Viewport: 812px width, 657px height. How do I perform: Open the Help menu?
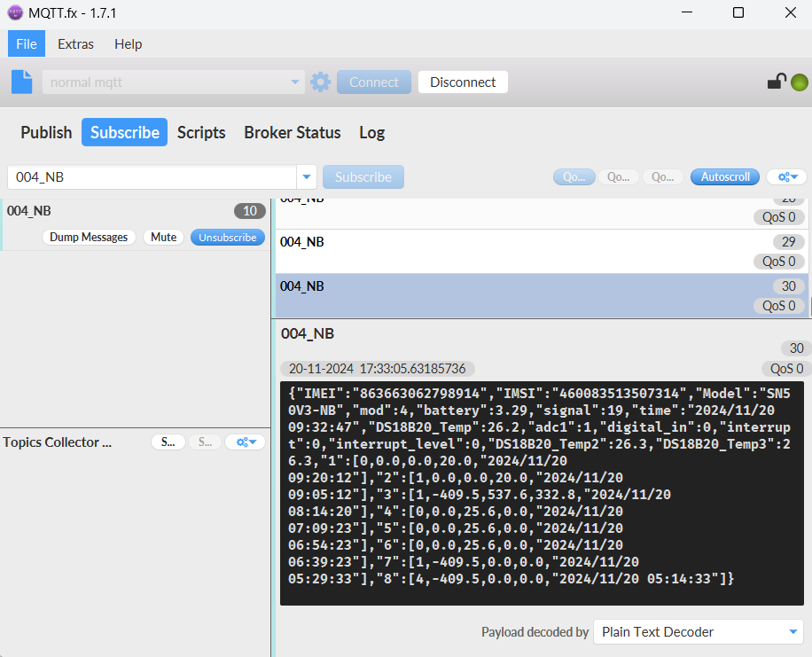(128, 44)
